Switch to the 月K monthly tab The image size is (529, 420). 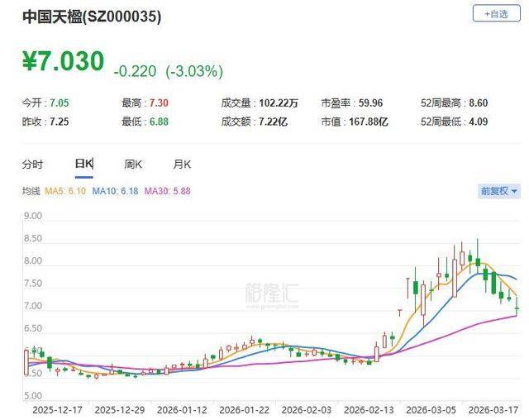[x=182, y=165]
